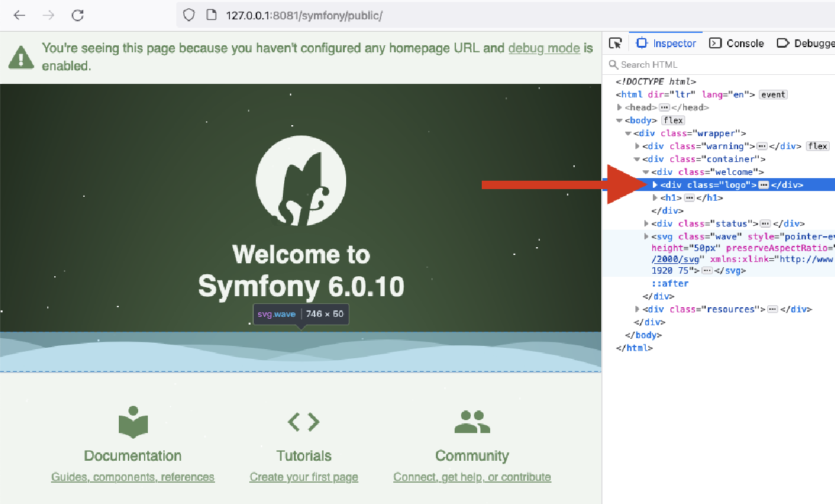Open the debug mode link in warning
The image size is (835, 504).
pyautogui.click(x=544, y=48)
